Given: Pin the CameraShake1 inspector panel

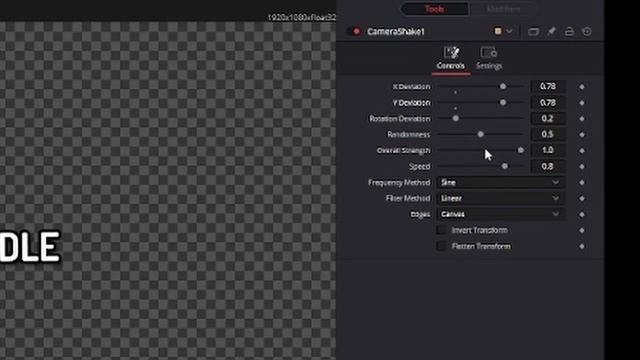Looking at the screenshot, I should pyautogui.click(x=551, y=31).
